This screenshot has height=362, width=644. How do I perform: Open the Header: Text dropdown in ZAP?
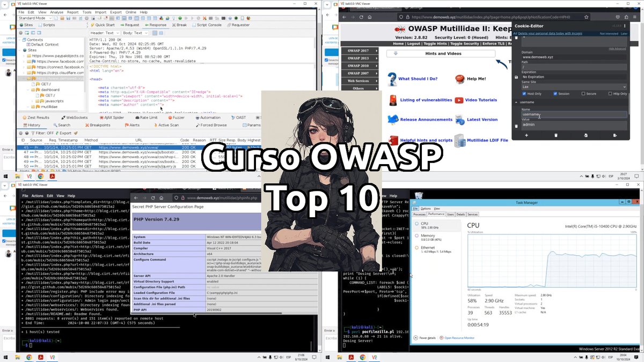pos(105,33)
